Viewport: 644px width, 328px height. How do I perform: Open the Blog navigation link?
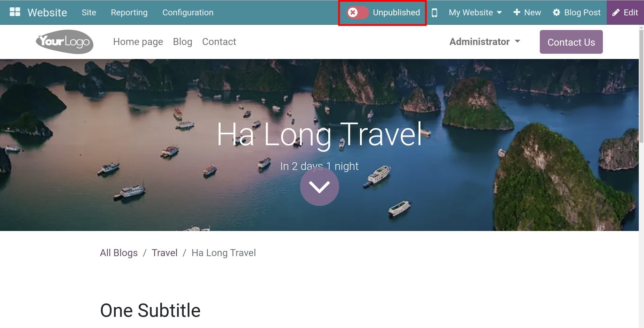183,42
